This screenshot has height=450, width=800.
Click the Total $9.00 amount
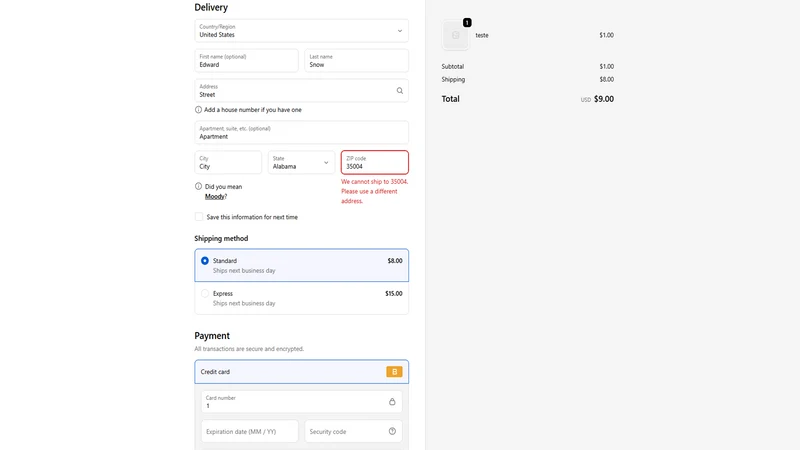(604, 99)
